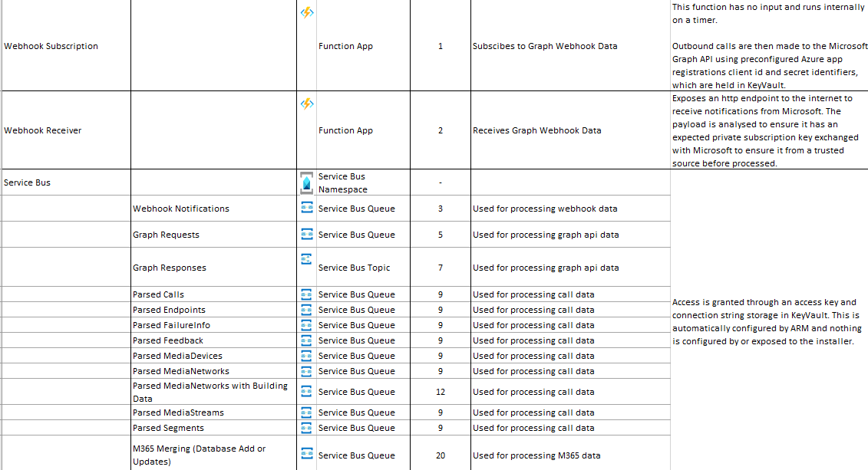Click the queue icon in Parsed MediaNetworks row
Viewport: 868px width, 470px height.
(x=306, y=371)
